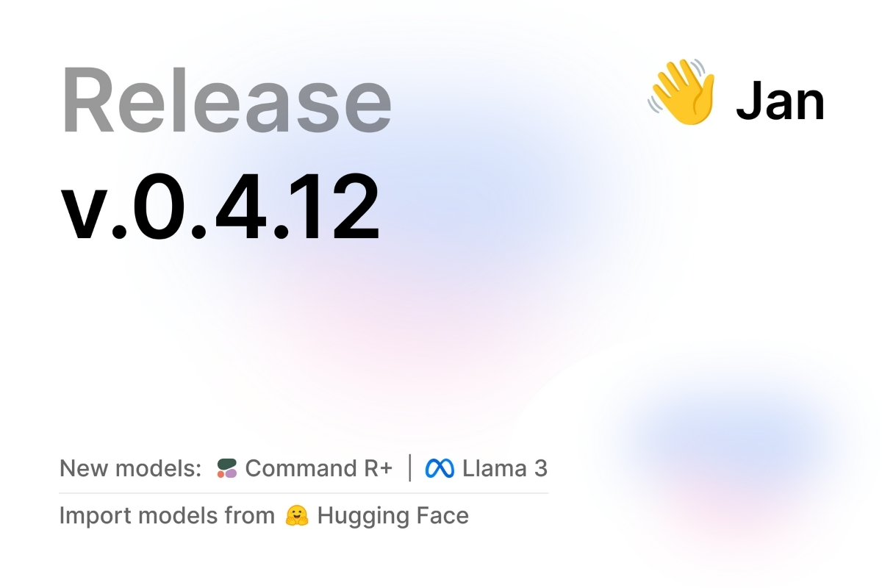Click horizontal divider line under New models

(304, 492)
